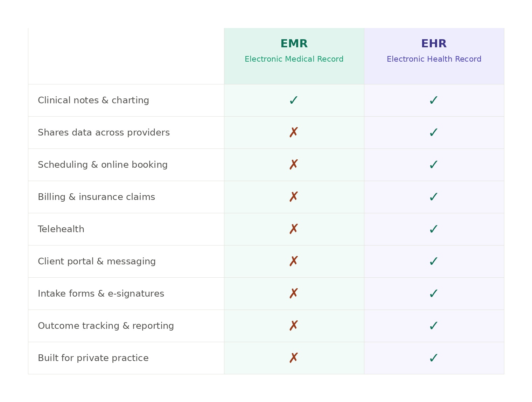Viewport: 532px width, 402px height.
Task: Click the Telehealth row label
Action: (x=61, y=229)
